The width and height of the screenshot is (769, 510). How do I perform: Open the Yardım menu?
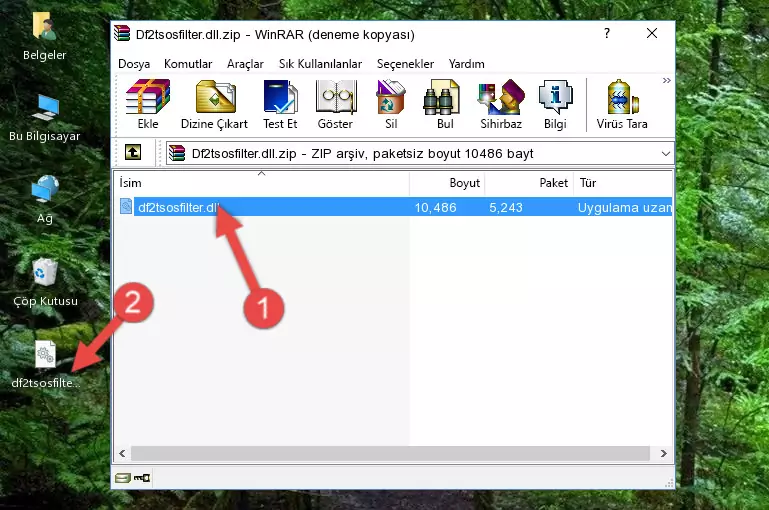pyautogui.click(x=466, y=64)
